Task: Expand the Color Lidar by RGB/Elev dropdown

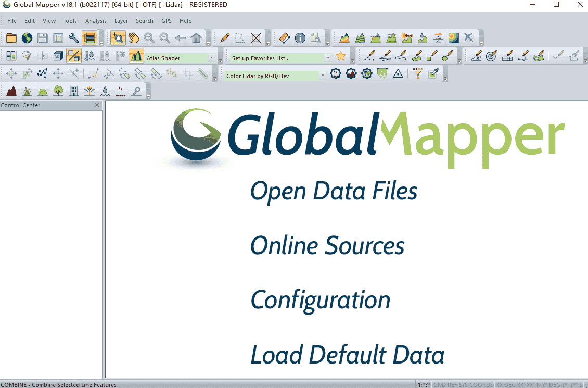Action: point(323,76)
